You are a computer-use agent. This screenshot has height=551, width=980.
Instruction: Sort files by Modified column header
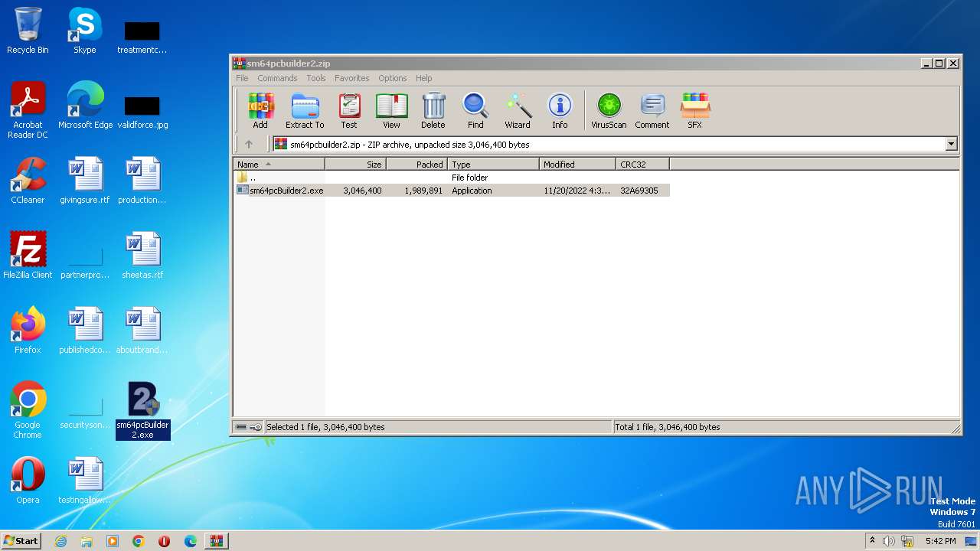(x=577, y=165)
